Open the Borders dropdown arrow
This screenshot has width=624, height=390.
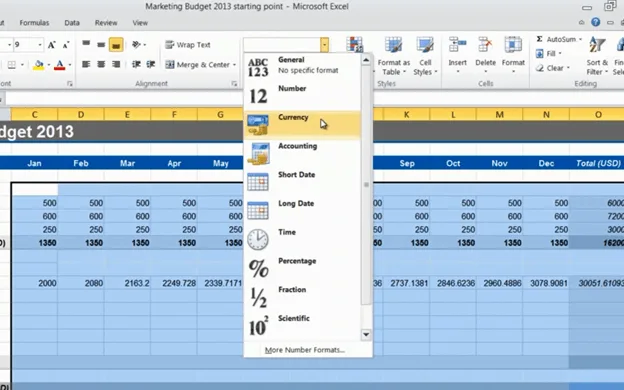(22, 64)
